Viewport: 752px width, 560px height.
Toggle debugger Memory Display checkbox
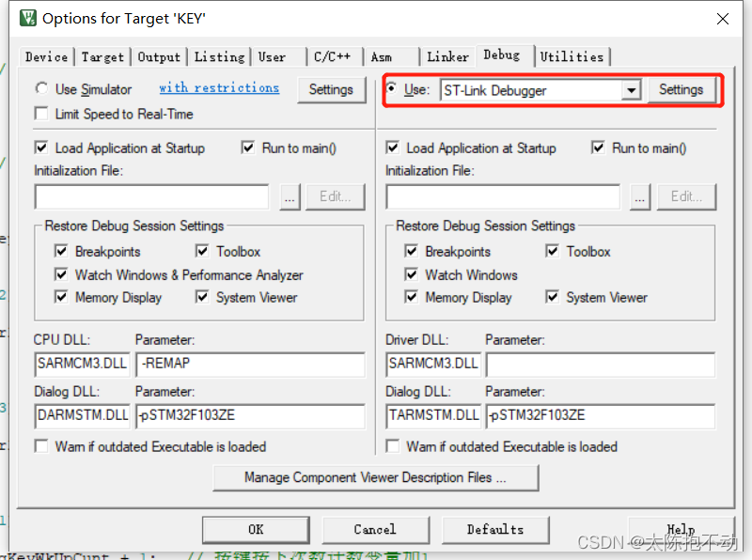(x=411, y=297)
